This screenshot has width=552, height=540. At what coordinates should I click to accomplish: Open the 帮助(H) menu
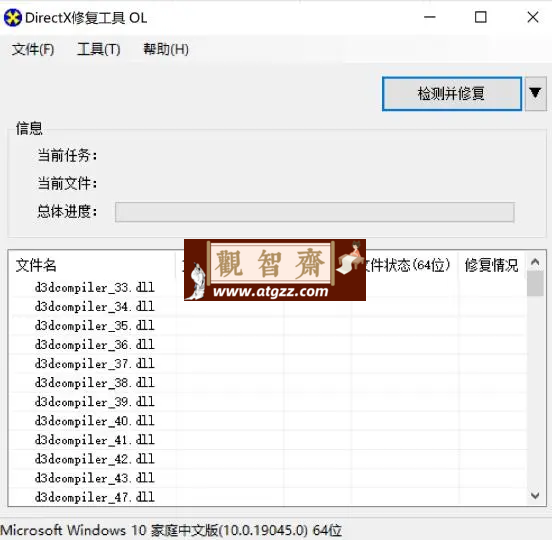165,49
